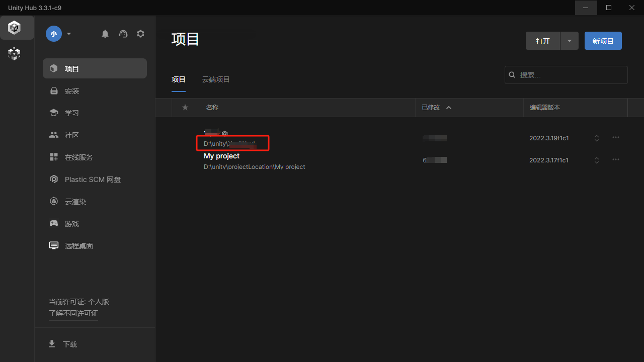Click editor version 2022.3.17f1c1
Viewport: 644px width, 362px height.
click(x=549, y=160)
